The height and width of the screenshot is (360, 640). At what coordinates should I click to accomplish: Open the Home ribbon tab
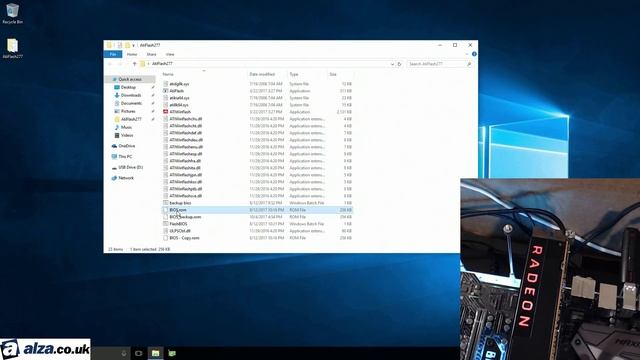coord(132,54)
